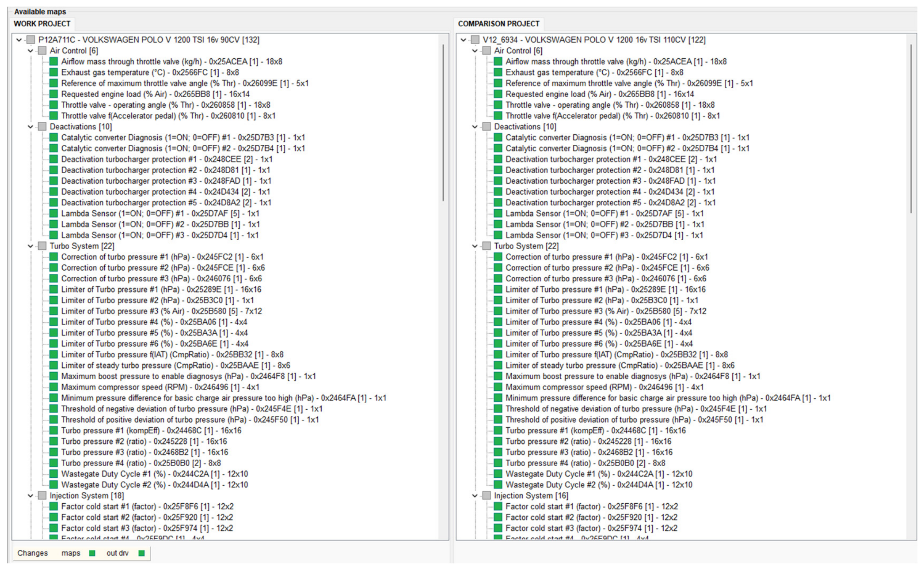The width and height of the screenshot is (924, 570).
Task: Click green icon of comparison Limiter of Turbo pressure #6
Action: coord(498,344)
